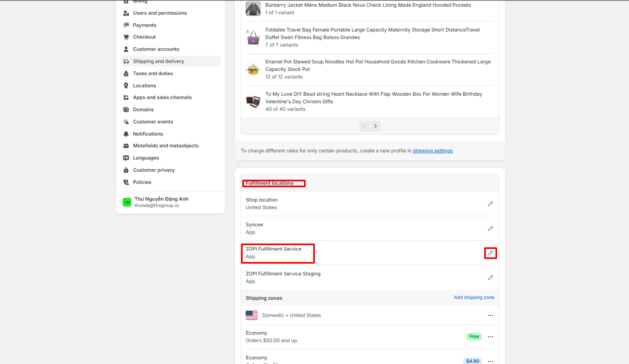This screenshot has height=364, width=629.
Task: Open the Thư Nguyễn Đặng Anh account profile
Action: pos(161,202)
